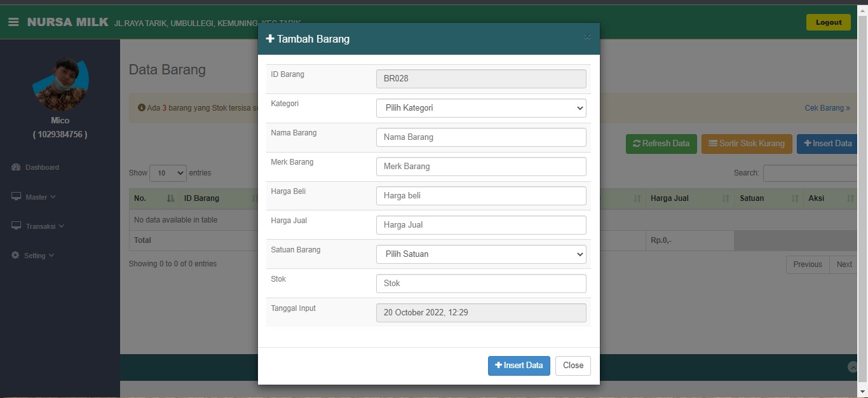Click the info icon in the stock warning
This screenshot has height=398, width=868.
coord(142,108)
